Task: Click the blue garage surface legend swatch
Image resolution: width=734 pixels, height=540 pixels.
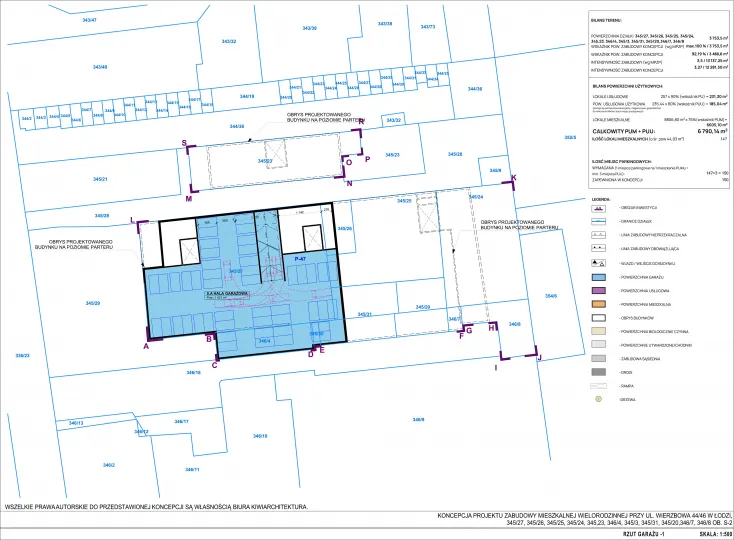Action: [600, 275]
